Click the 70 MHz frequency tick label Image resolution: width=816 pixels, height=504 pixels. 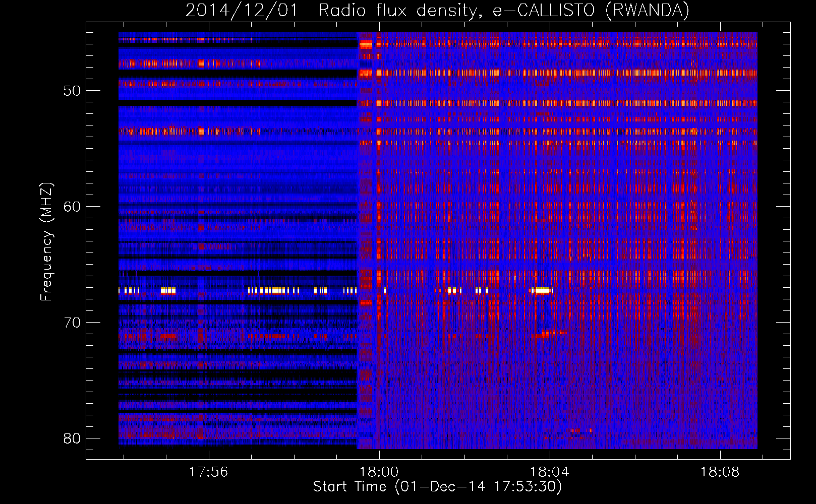pos(72,323)
